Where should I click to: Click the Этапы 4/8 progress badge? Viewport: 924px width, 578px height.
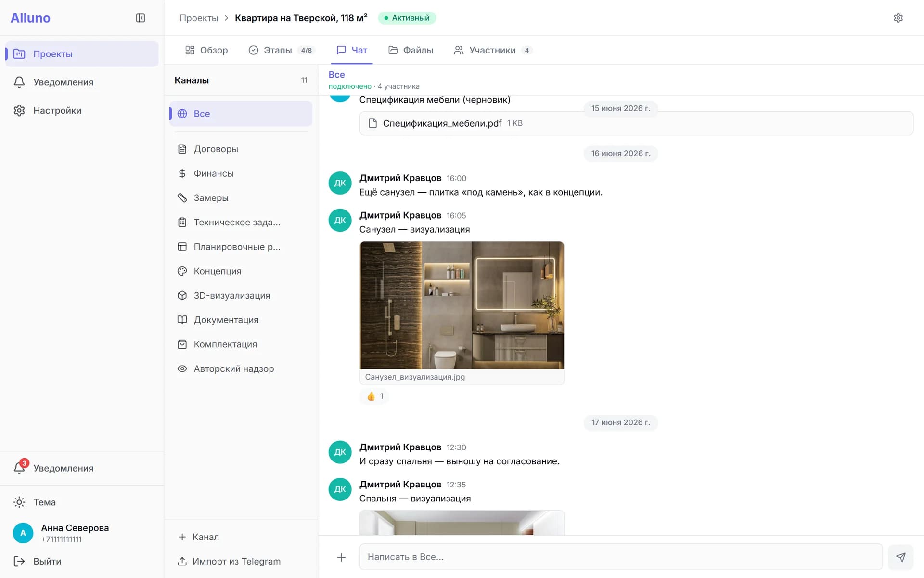307,50
